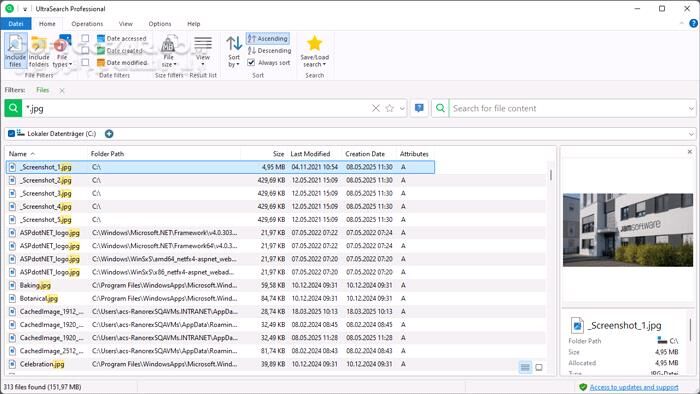
Task: Switch to the Operations tab
Action: 87,24
